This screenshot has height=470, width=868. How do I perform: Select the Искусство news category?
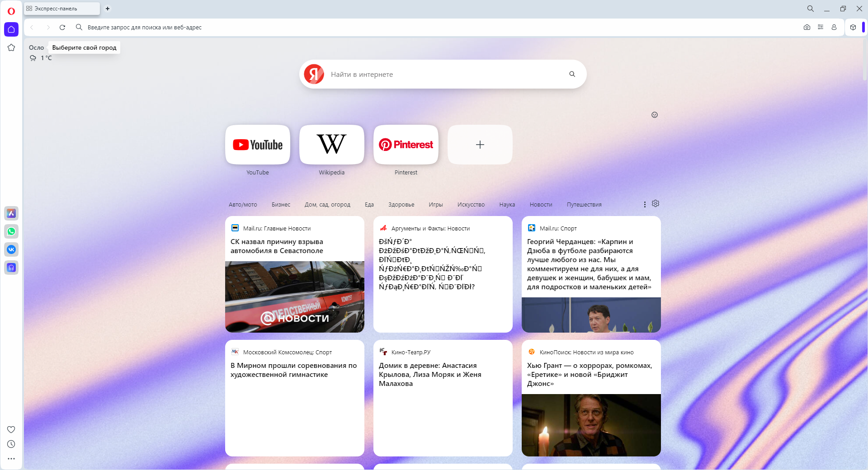[471, 205]
